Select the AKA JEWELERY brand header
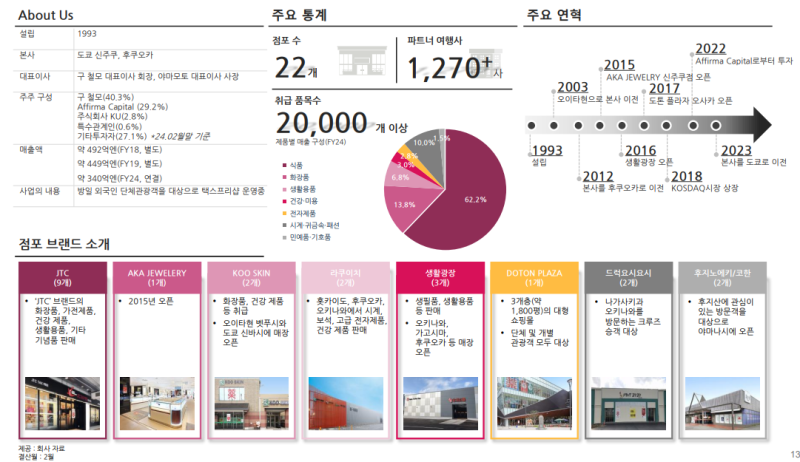The height and width of the screenshot is (462, 800). click(x=156, y=275)
